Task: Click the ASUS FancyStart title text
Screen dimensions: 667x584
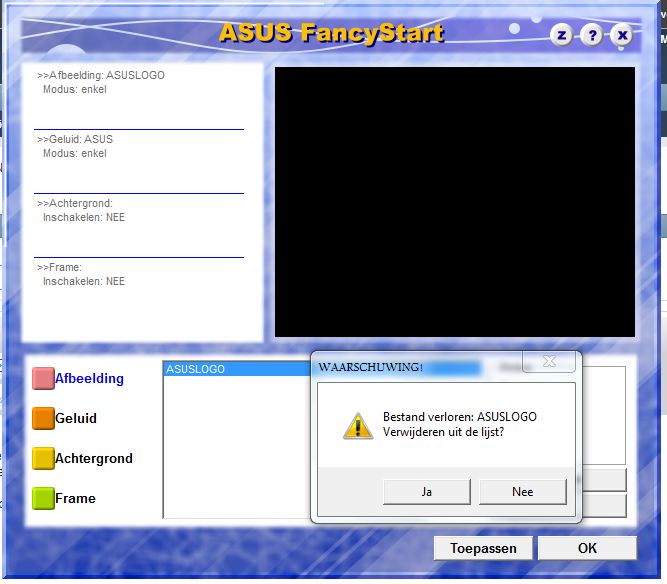Action: pos(331,34)
